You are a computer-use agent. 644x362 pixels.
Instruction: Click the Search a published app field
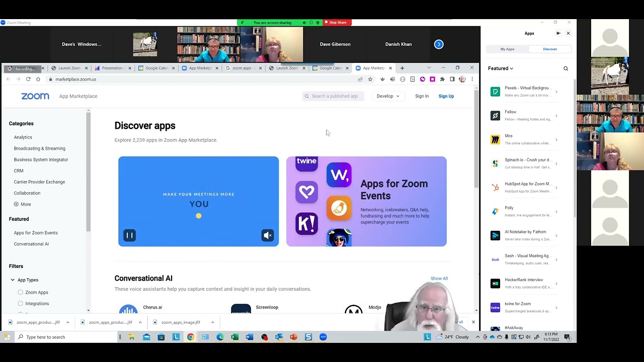pyautogui.click(x=333, y=96)
